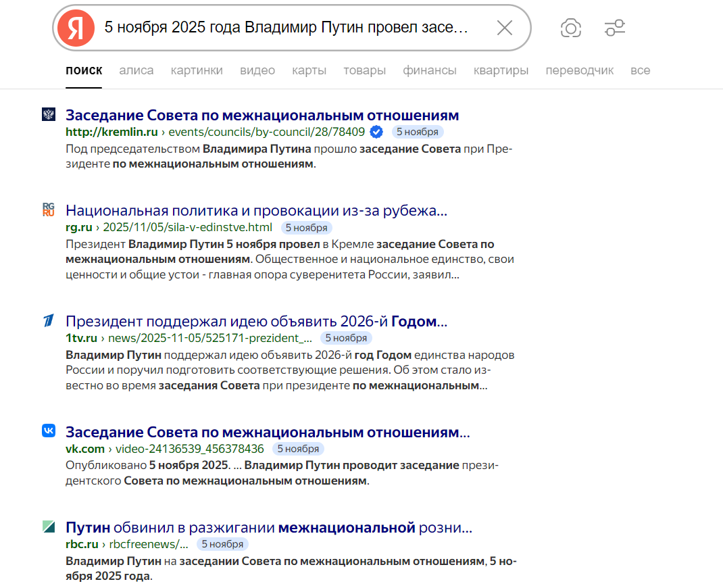Open the kremlin.ru Заседание Совета result
Screen dimensions: 723x588
[x=262, y=115]
